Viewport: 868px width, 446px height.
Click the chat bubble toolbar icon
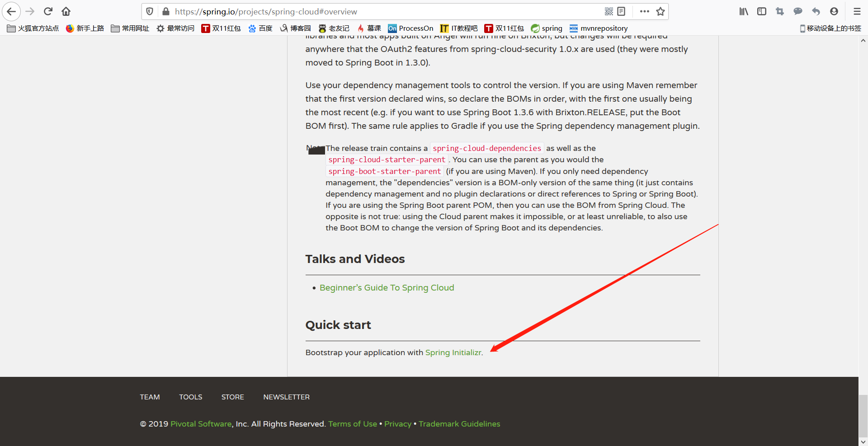pyautogui.click(x=798, y=11)
